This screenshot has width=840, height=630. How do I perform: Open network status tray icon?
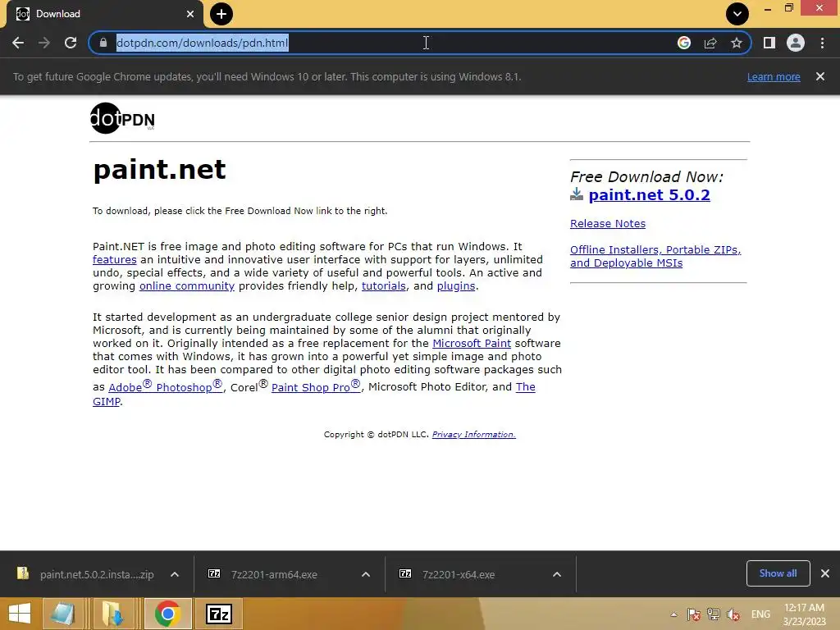click(714, 614)
